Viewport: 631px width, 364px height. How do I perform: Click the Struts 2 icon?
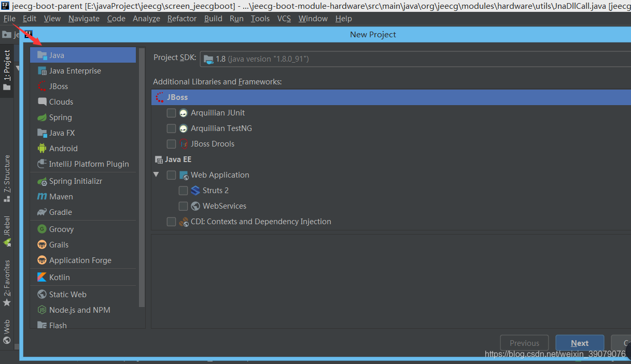[x=195, y=191]
